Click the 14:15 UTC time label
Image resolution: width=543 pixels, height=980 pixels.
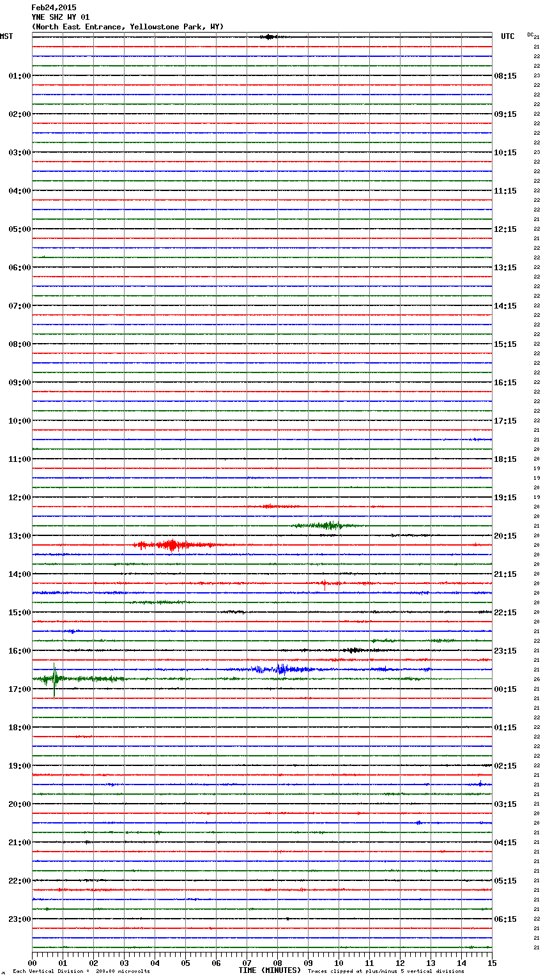click(505, 306)
